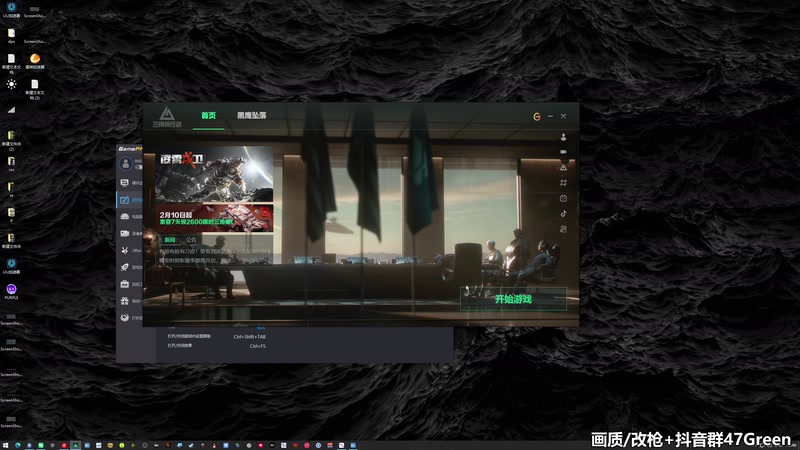This screenshot has width=800, height=450.
Task: Click the Windows Start button on taskbar
Action: (6, 445)
